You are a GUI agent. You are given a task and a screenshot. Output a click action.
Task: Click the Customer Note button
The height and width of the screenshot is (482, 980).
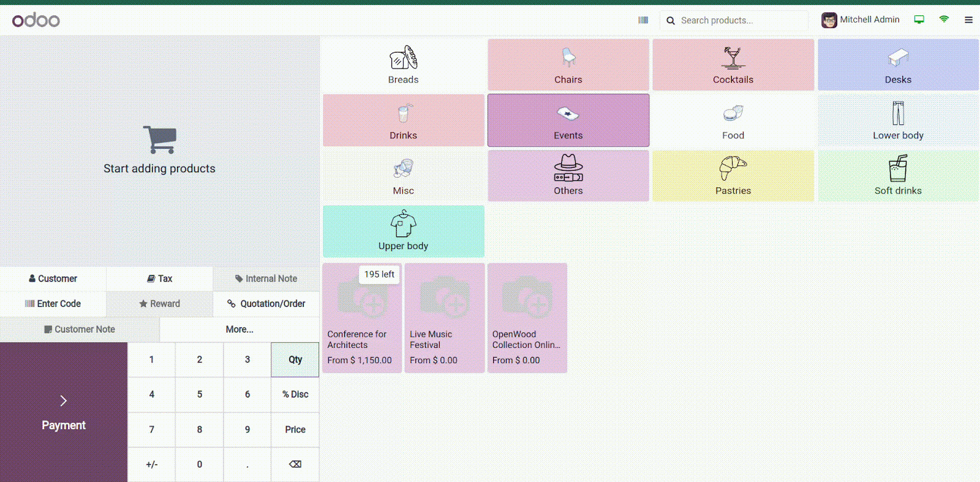click(x=80, y=329)
